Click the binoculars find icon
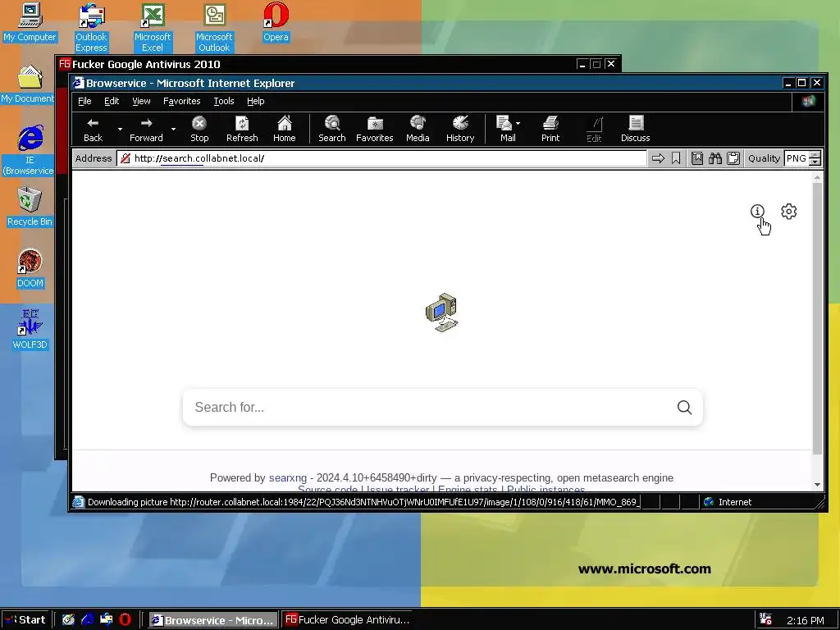Viewport: 840px width, 630px height. [715, 158]
